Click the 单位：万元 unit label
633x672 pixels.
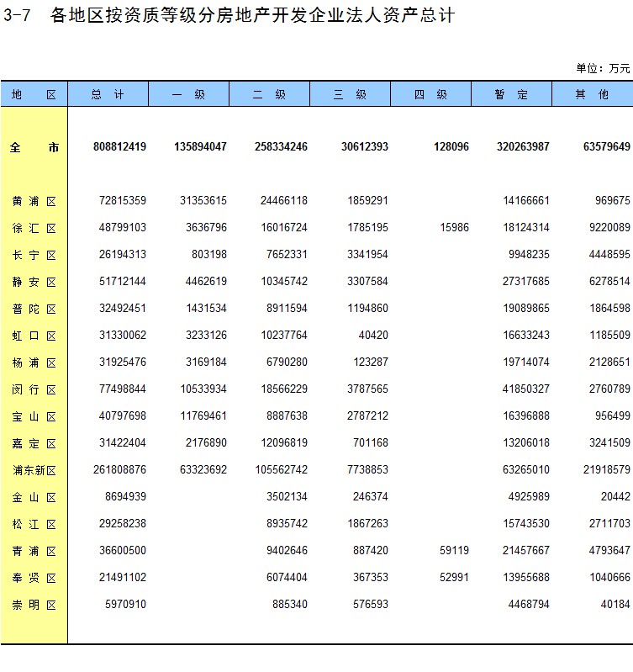[x=602, y=68]
